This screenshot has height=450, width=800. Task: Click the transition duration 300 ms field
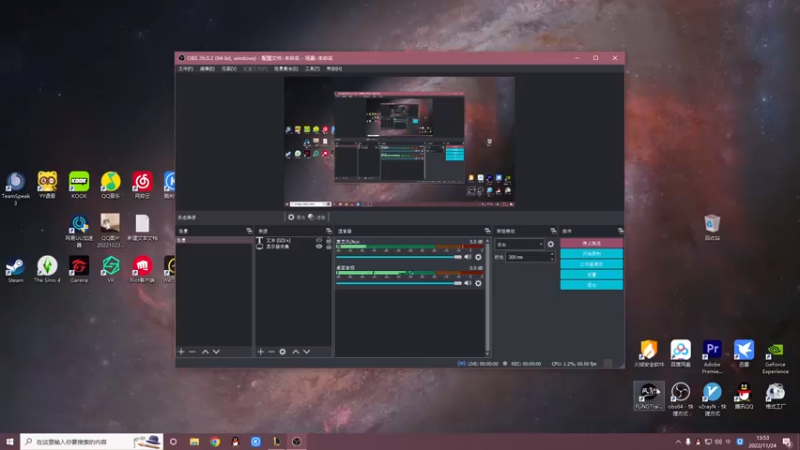point(530,257)
